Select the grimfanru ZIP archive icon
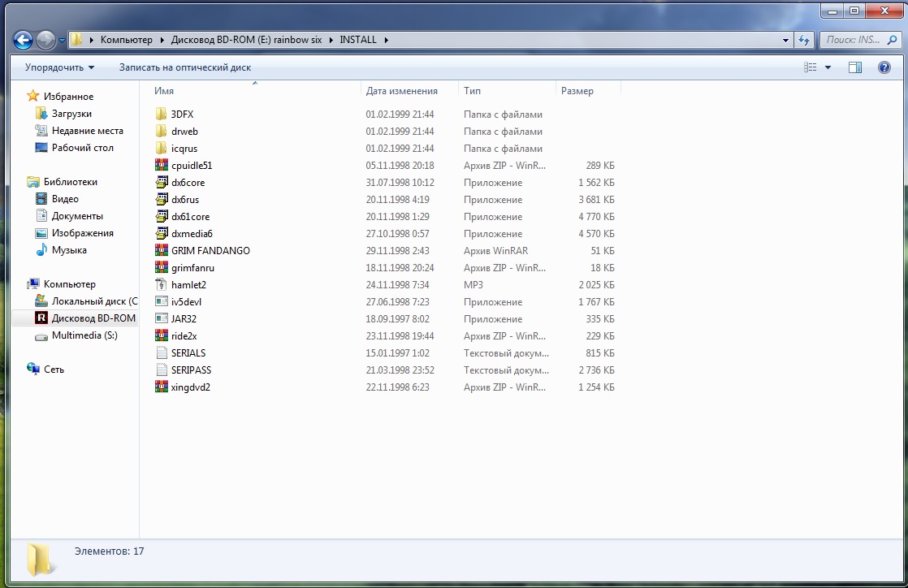Image resolution: width=908 pixels, height=588 pixels. (161, 268)
